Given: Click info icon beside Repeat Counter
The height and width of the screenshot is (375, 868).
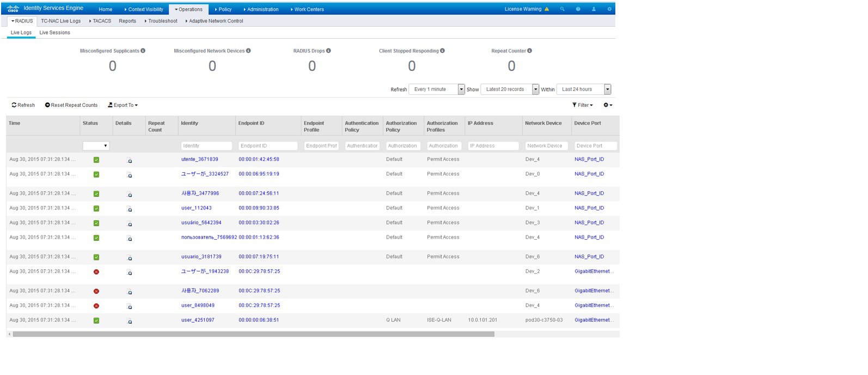Looking at the screenshot, I should (x=530, y=51).
